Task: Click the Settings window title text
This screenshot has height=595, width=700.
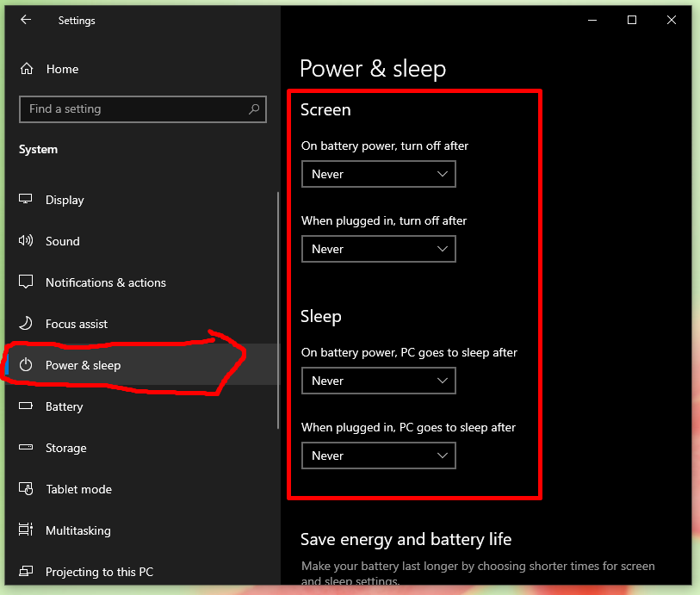Action: pos(77,21)
